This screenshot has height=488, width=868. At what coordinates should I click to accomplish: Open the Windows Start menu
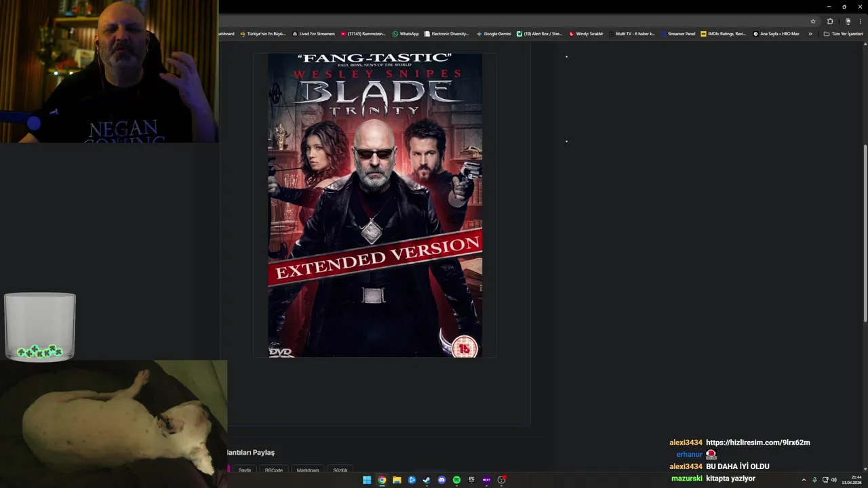[367, 480]
